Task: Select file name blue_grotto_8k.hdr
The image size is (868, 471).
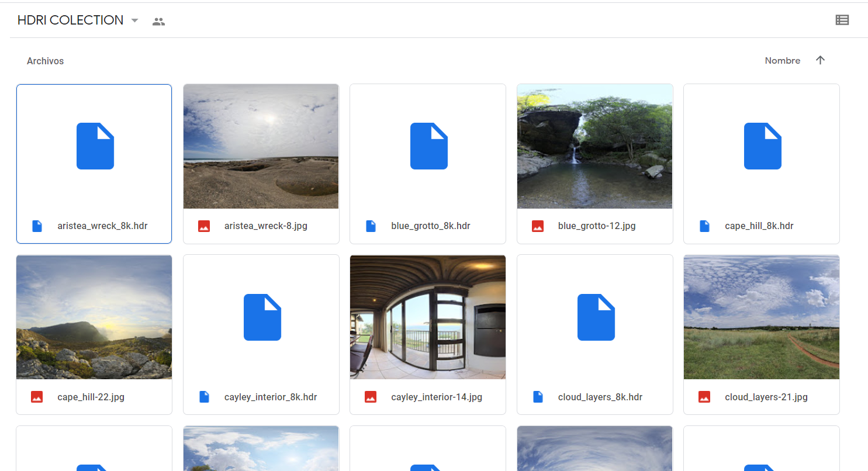Action: tap(431, 226)
